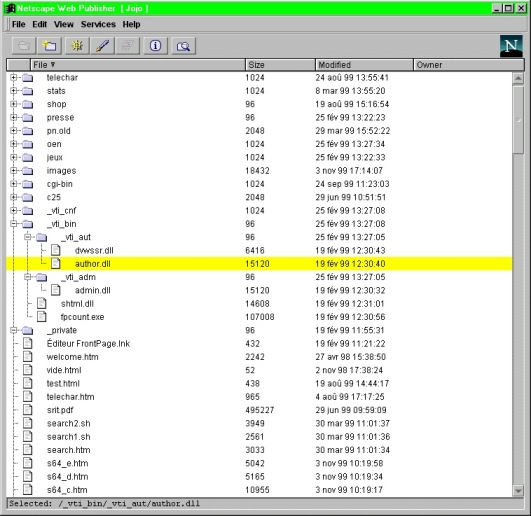Click the Selected path status bar text
Screen dimensions: 531x516
click(x=105, y=503)
